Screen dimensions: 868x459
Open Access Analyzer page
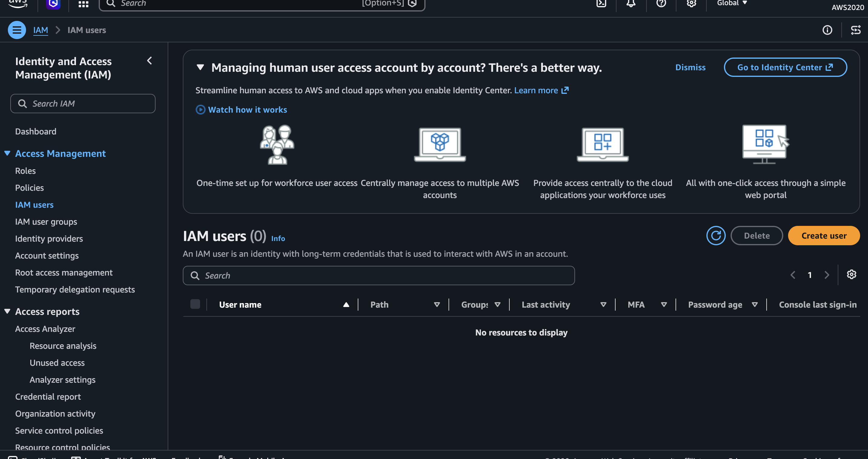pyautogui.click(x=45, y=329)
